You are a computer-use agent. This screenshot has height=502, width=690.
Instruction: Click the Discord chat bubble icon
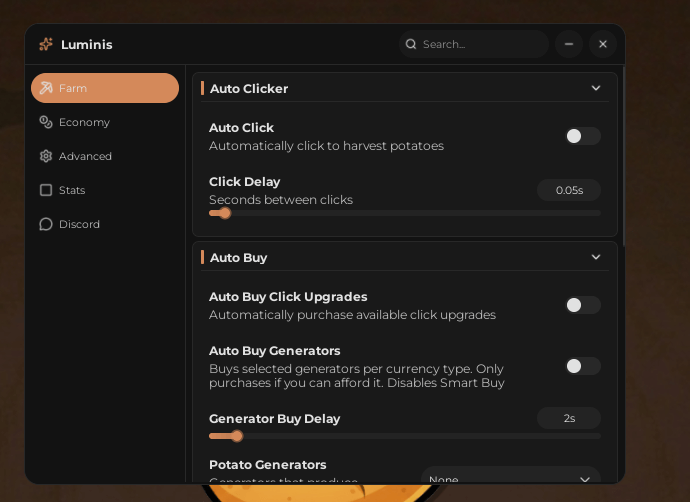click(46, 224)
